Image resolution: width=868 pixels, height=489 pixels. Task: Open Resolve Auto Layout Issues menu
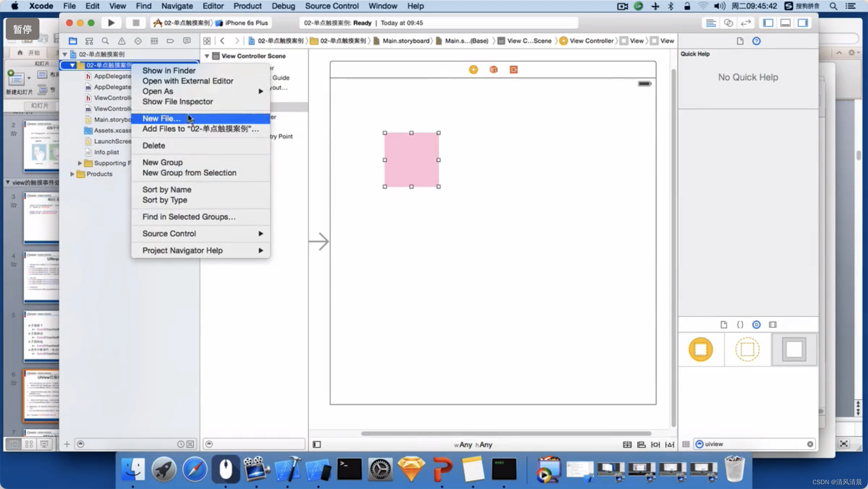[x=670, y=445]
